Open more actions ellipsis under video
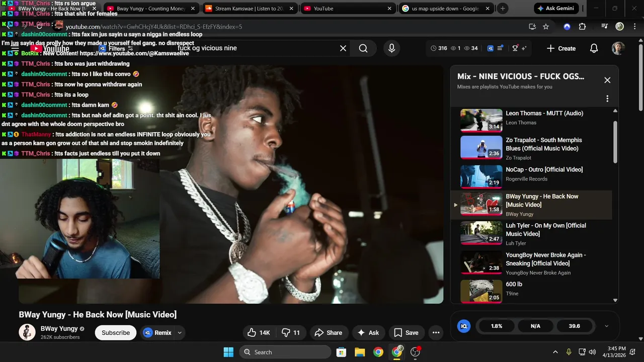The width and height of the screenshot is (644, 362). tap(436, 332)
